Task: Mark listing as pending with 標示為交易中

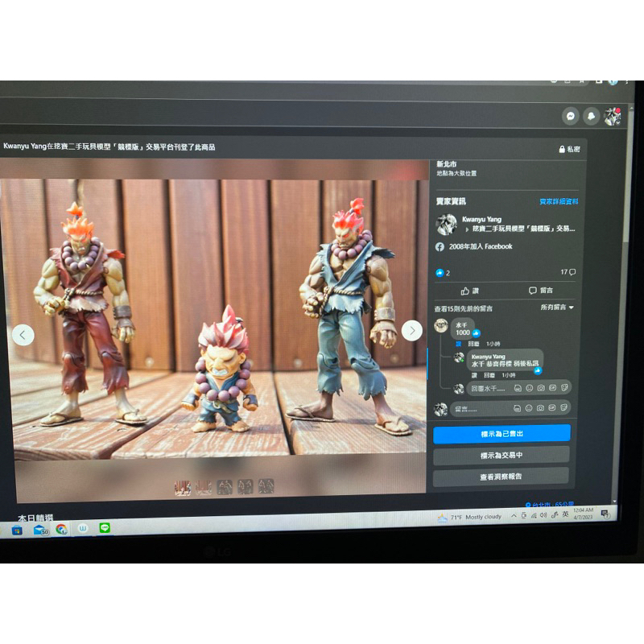Action: pos(501,456)
